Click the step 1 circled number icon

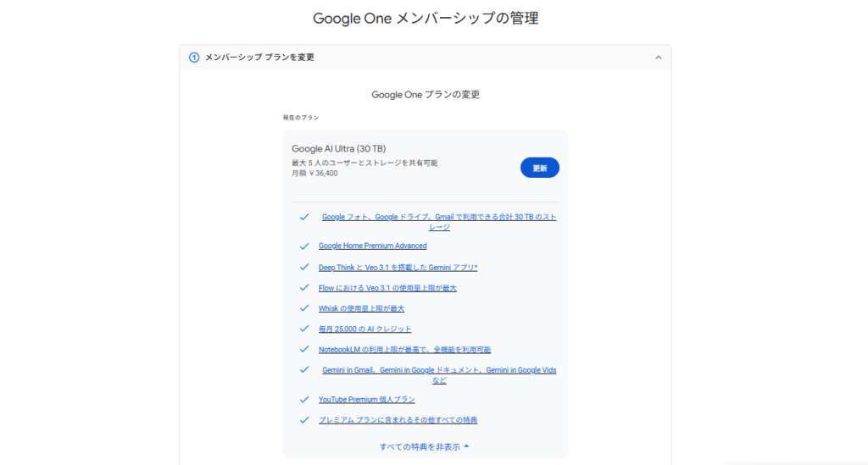point(194,58)
